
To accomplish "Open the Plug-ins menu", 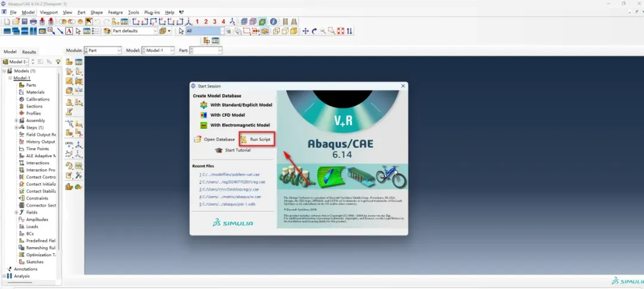I will [152, 13].
